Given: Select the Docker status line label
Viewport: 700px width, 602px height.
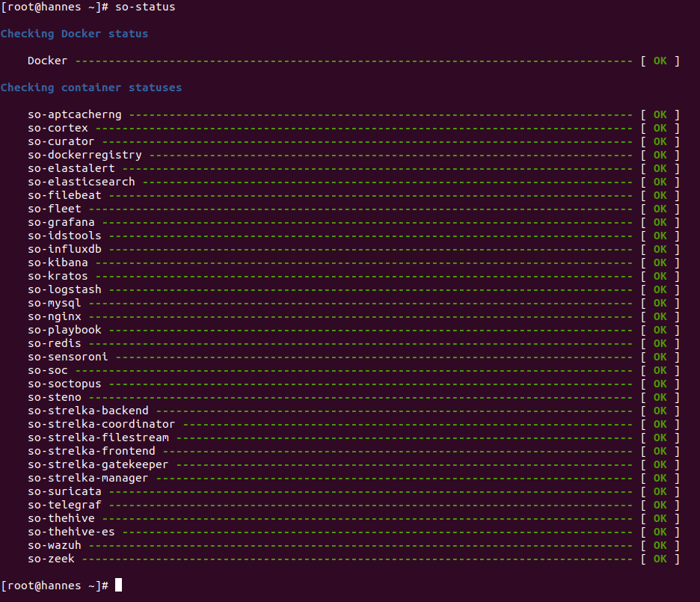Looking at the screenshot, I should pos(47,61).
